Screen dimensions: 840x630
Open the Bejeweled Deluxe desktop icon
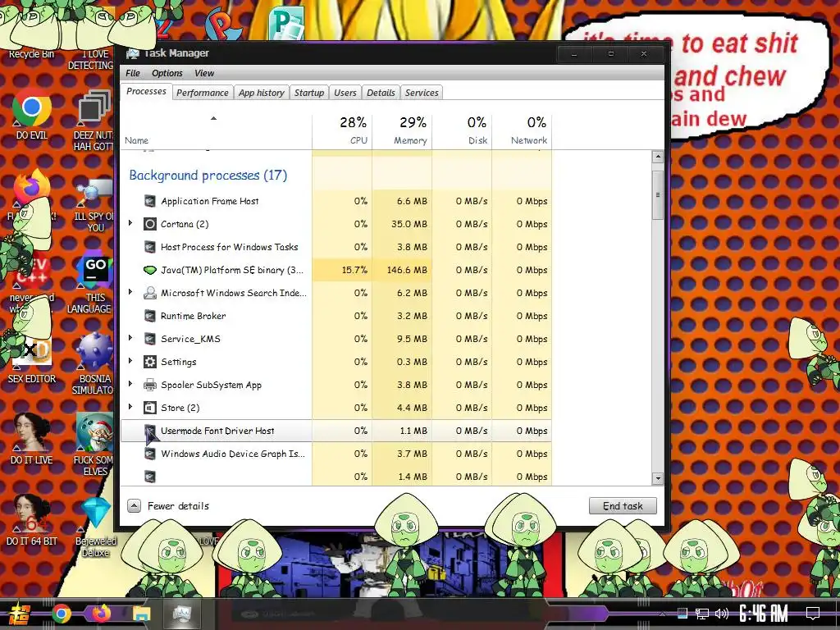tap(95, 512)
